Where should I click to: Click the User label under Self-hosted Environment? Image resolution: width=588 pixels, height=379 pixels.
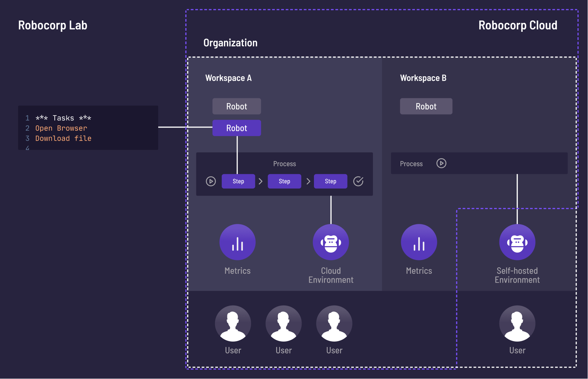(x=517, y=350)
